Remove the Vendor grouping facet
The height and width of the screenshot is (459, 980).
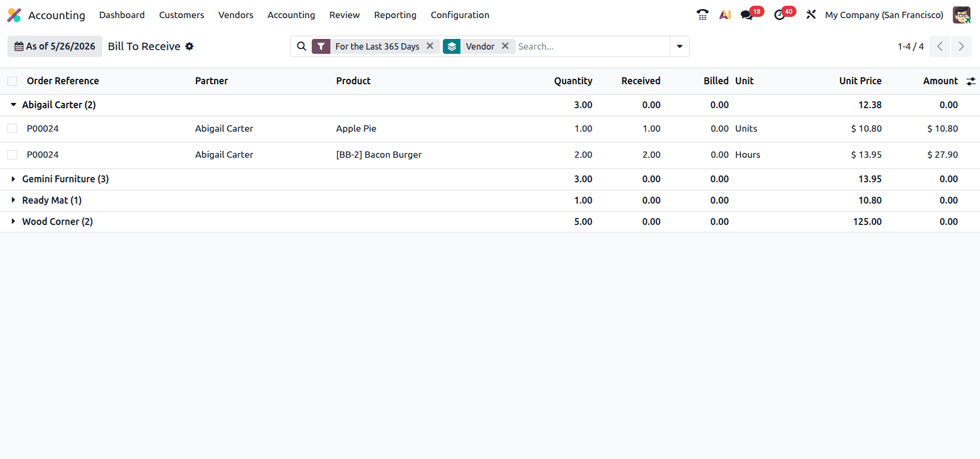(x=505, y=46)
